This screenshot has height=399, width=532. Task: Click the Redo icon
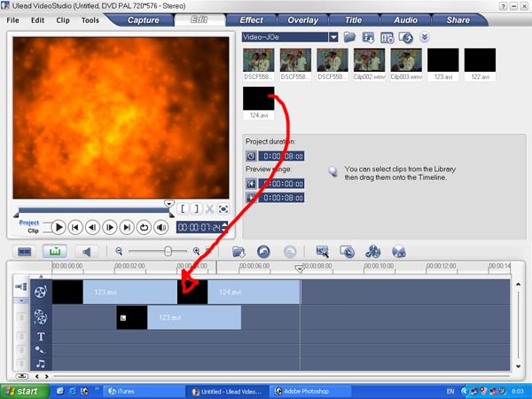tap(290, 252)
